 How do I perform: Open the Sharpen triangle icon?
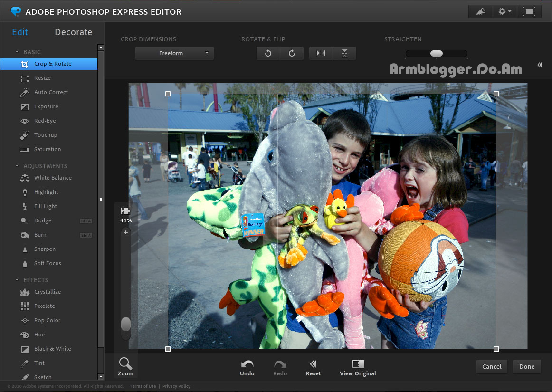click(x=25, y=249)
